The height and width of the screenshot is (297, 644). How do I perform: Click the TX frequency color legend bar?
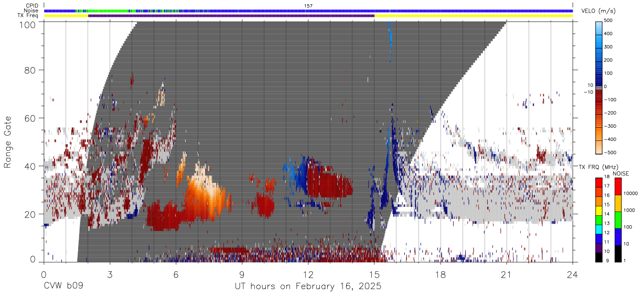(599, 220)
